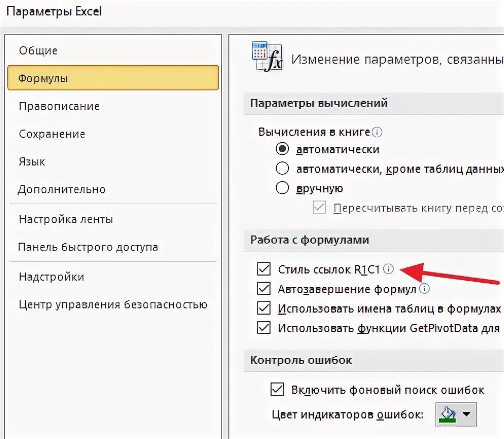This screenshot has height=439, width=504.
Task: Toggle Стиль ссылок R1C1 checkbox
Action: coord(264,269)
